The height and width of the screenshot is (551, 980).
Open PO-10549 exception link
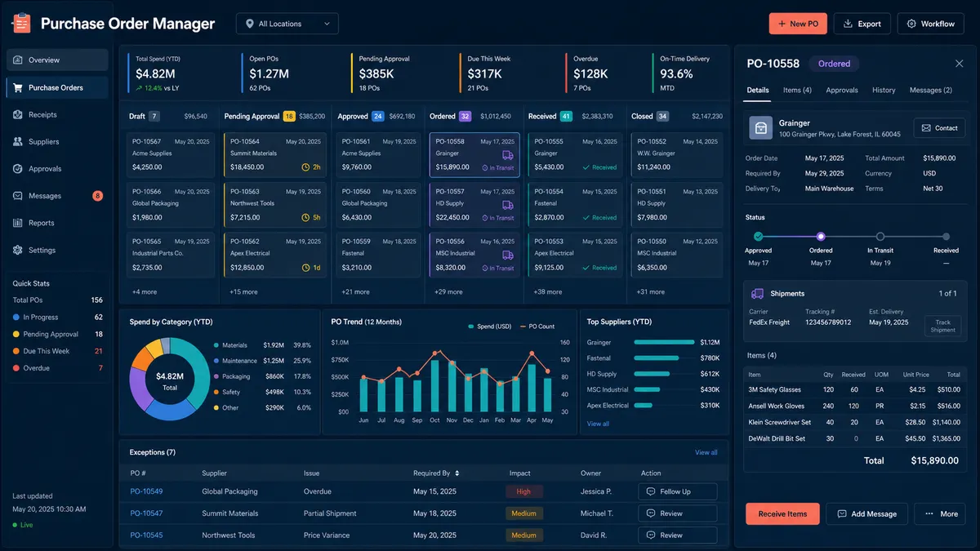146,491
